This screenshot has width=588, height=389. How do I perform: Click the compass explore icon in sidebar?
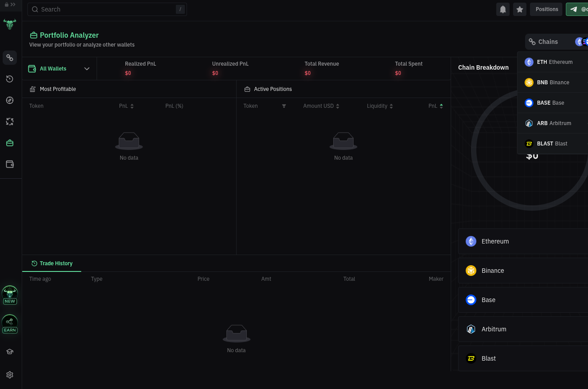pyautogui.click(x=10, y=100)
